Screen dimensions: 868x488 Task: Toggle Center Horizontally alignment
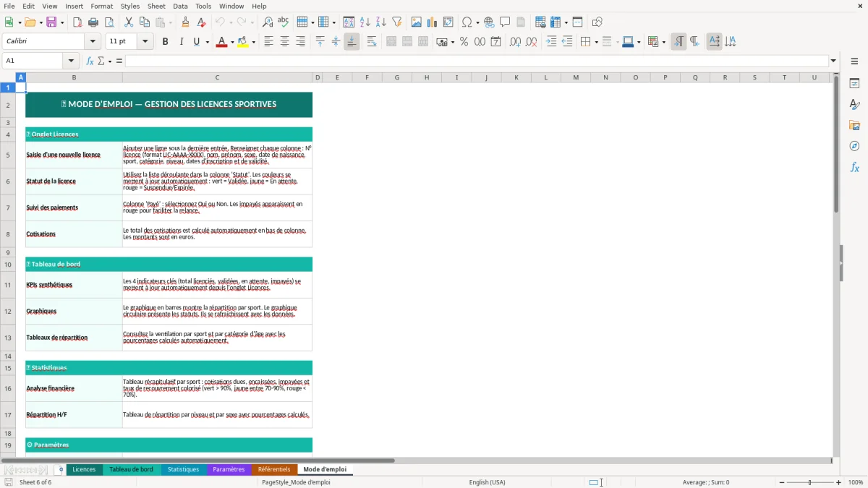point(284,42)
